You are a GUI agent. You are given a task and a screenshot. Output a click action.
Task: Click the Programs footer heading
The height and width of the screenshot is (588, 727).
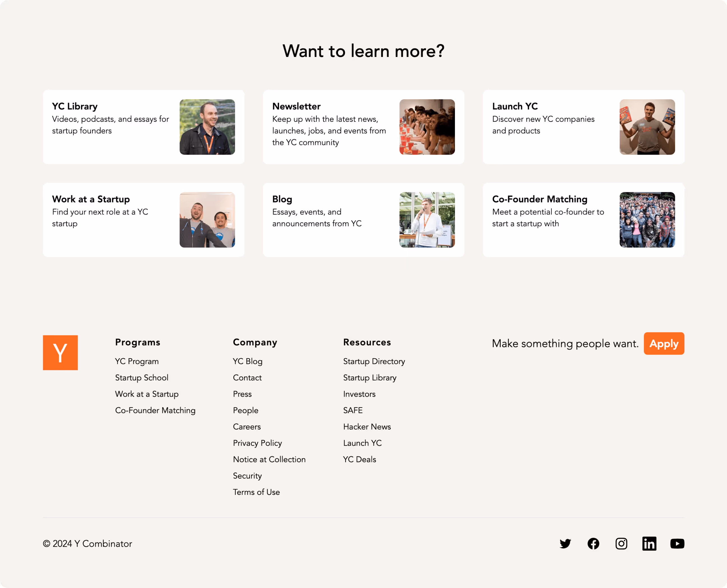[x=137, y=343]
